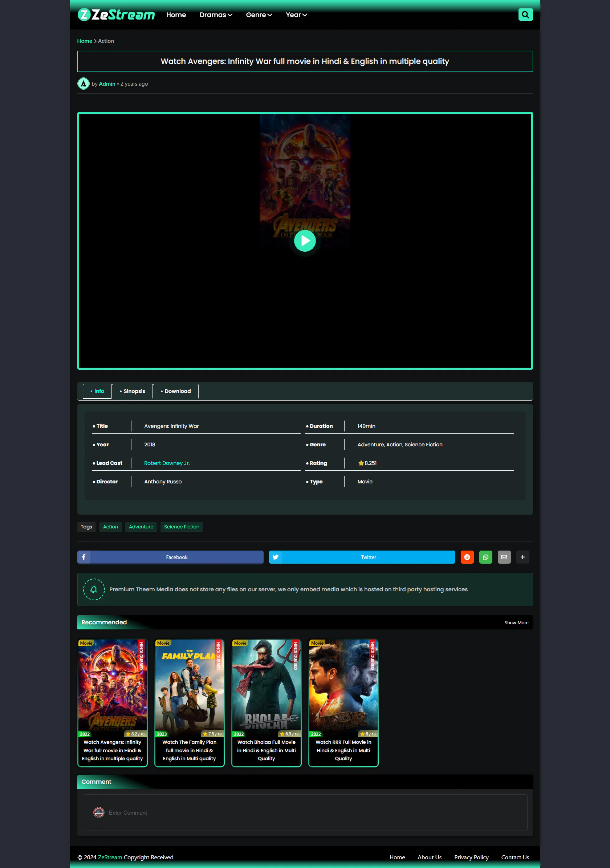610x868 pixels.
Task: Click Show More in Recommended section
Action: point(516,622)
